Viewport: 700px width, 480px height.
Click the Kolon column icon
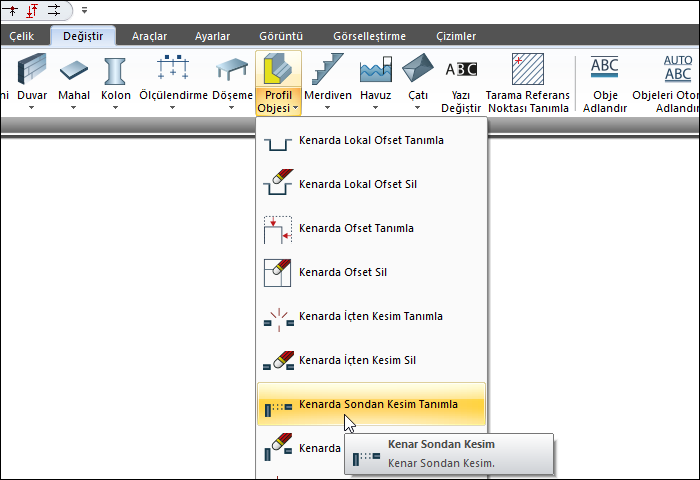pyautogui.click(x=115, y=71)
